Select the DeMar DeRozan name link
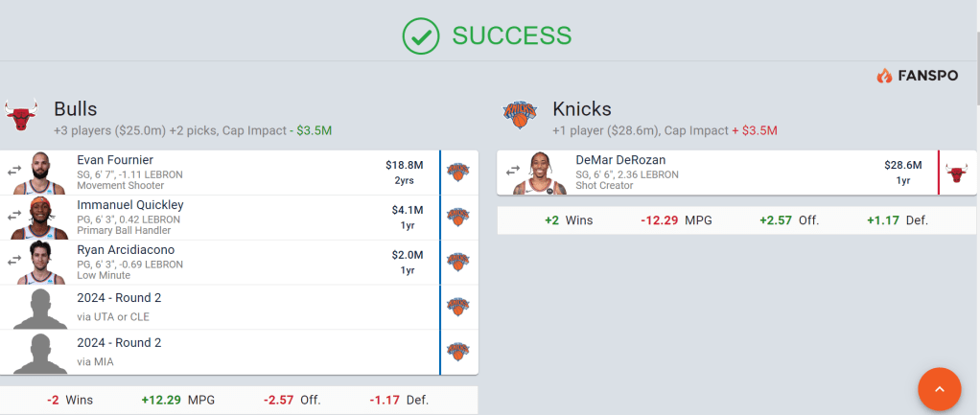Screen dimensions: 980x415 coord(620,160)
